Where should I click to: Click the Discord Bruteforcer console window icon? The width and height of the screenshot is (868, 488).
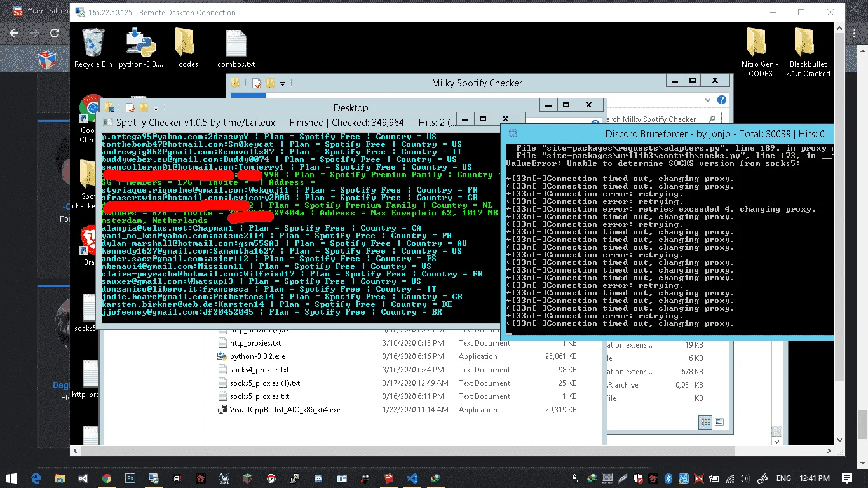(513, 134)
